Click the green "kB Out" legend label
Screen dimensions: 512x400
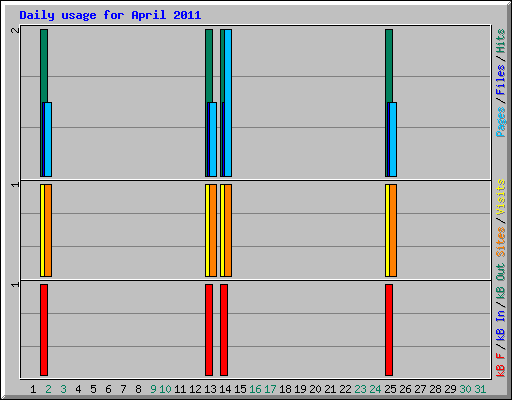500,282
